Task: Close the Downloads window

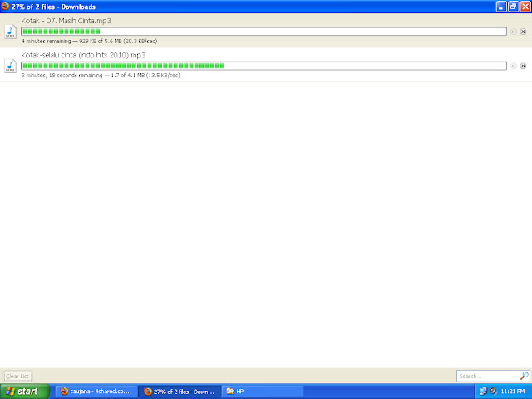Action: coord(525,7)
